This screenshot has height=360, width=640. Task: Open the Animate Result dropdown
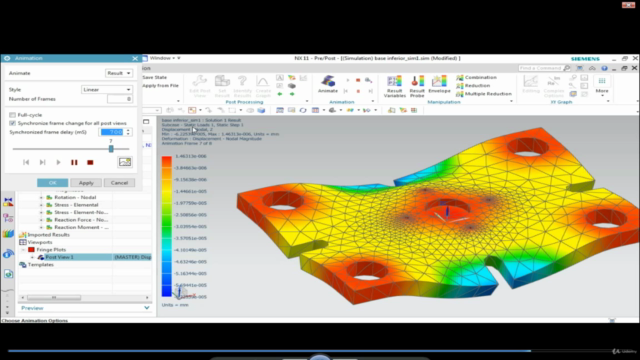click(119, 73)
